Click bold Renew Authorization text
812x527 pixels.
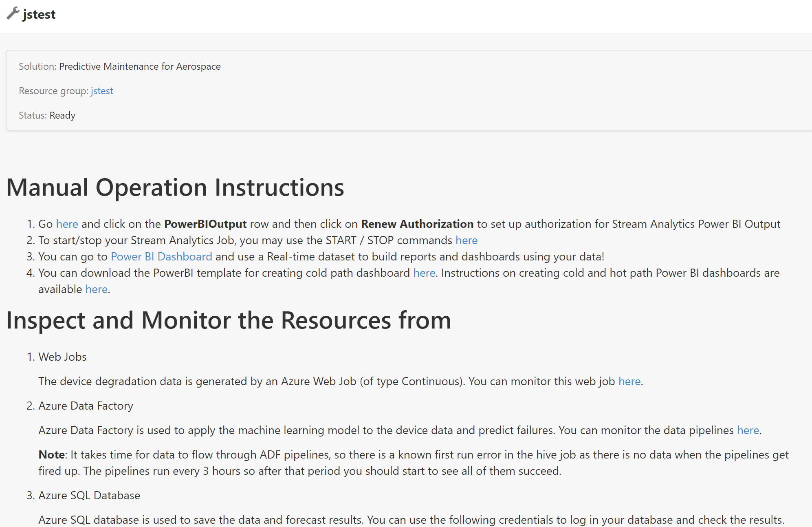click(417, 224)
